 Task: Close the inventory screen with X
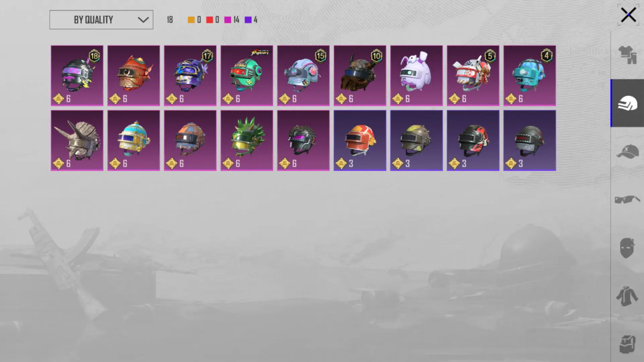628,15
